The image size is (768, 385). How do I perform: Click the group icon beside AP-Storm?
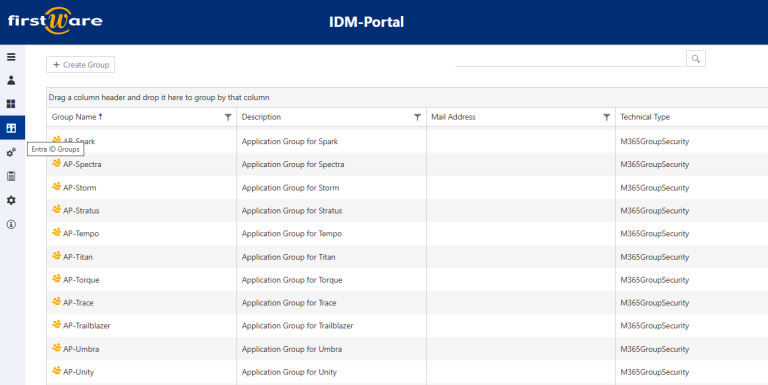coord(57,187)
